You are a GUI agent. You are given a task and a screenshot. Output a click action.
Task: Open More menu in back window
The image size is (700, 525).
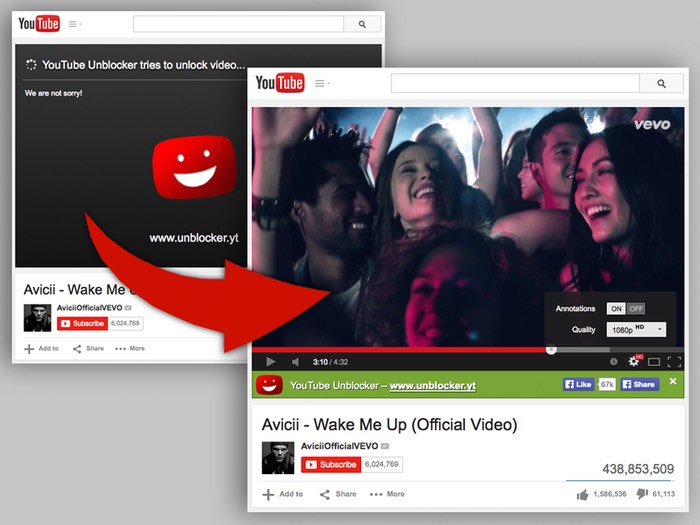tap(130, 349)
